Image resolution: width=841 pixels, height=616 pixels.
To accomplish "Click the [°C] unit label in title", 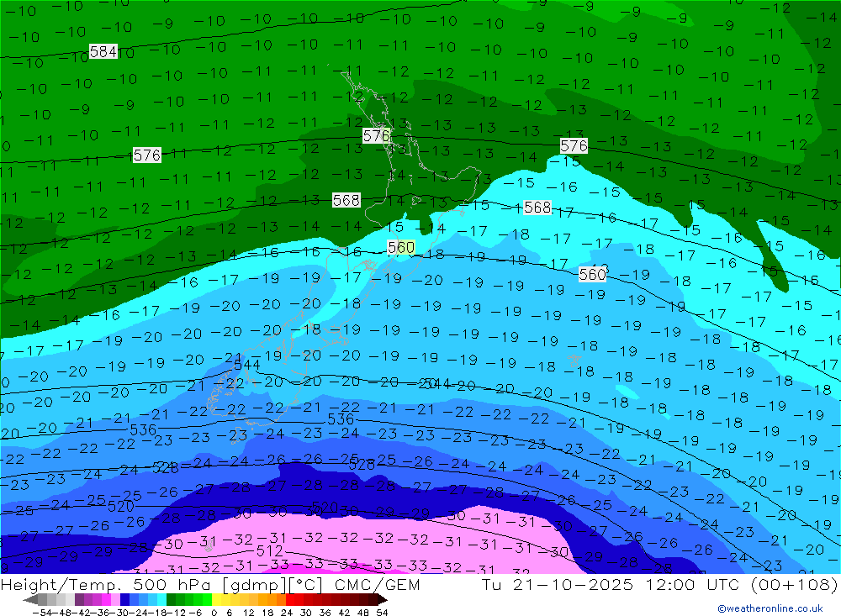I will coord(304,584).
